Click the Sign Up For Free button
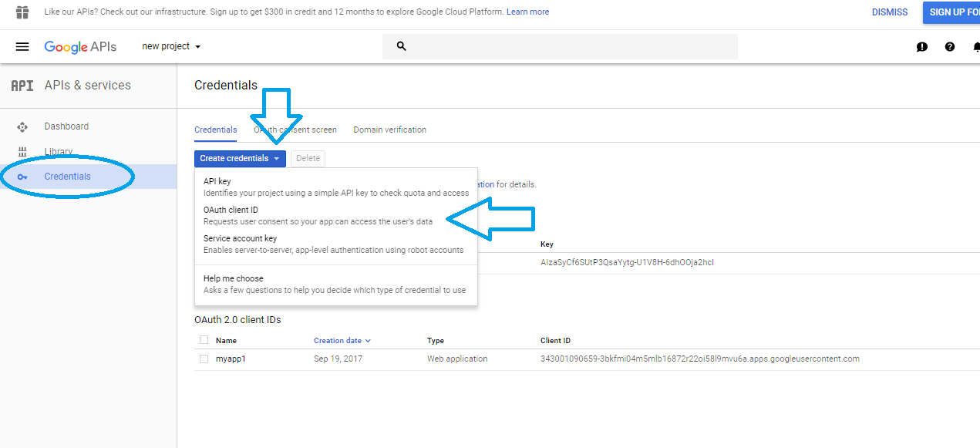Screen dimensions: 980x448 point(951,12)
